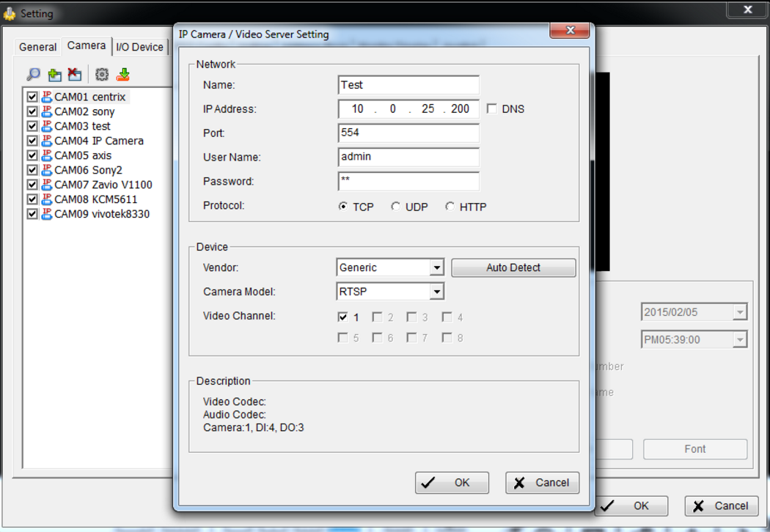Click the Port input field

(408, 133)
